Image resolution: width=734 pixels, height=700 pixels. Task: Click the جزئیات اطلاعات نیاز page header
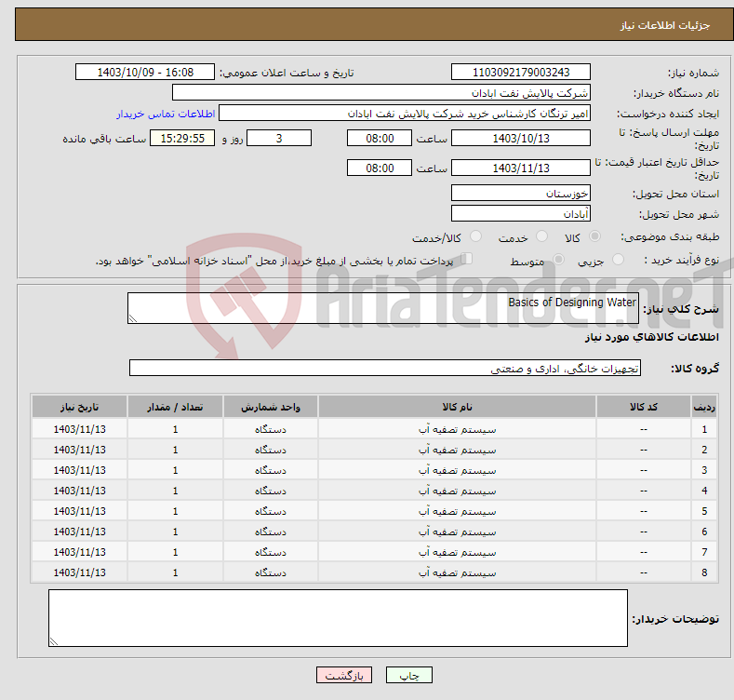[x=665, y=25]
